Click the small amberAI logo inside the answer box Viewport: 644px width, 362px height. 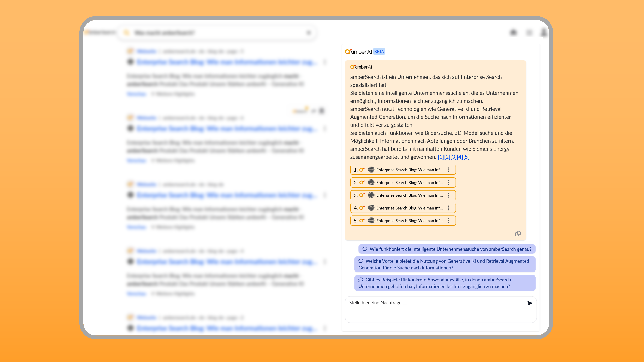point(361,67)
